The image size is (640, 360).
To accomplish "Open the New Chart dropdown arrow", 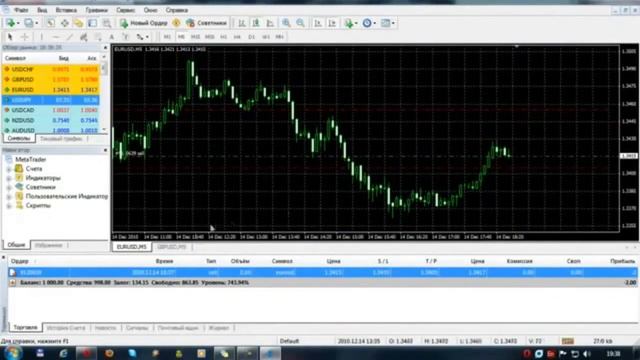I will (18, 23).
